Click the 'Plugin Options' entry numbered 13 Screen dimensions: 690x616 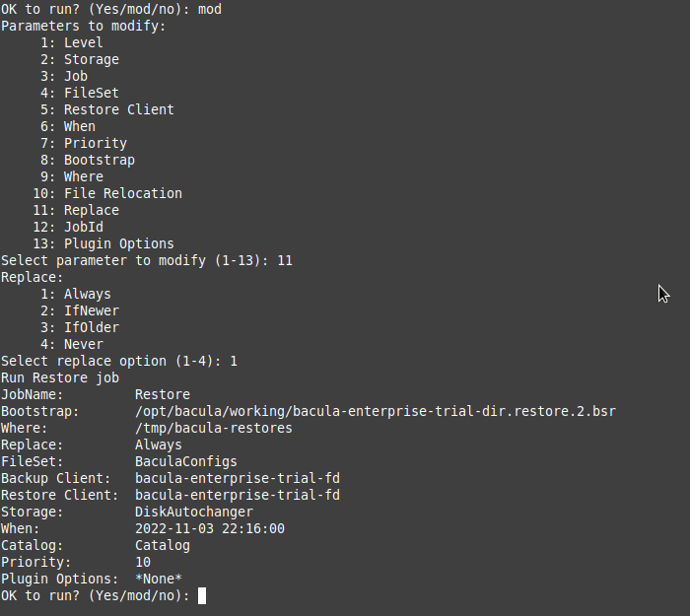(103, 243)
